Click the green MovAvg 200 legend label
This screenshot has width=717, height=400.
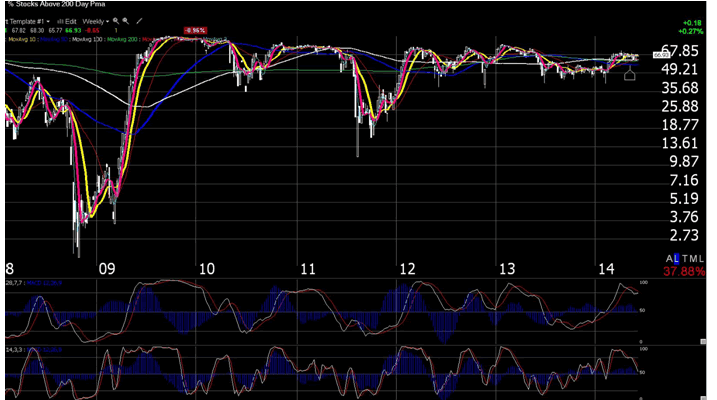123,40
